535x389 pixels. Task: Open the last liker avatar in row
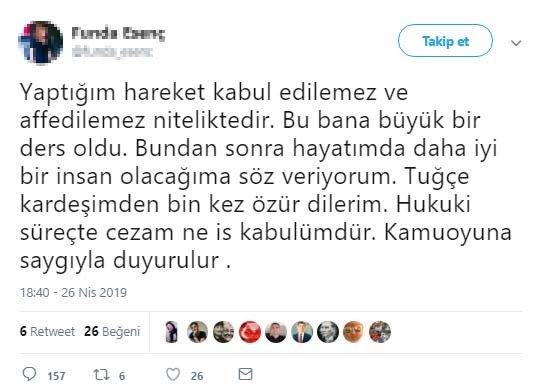pos(380,332)
